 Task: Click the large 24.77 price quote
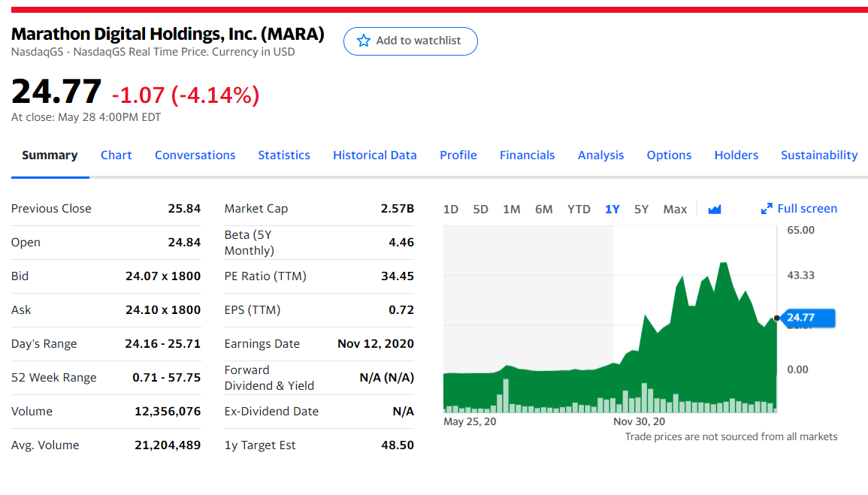(x=56, y=91)
